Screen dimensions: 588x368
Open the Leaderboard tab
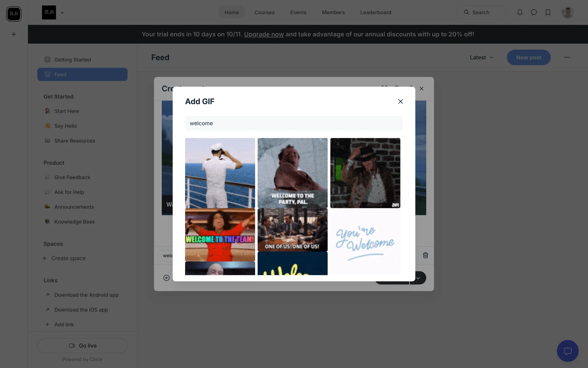375,12
